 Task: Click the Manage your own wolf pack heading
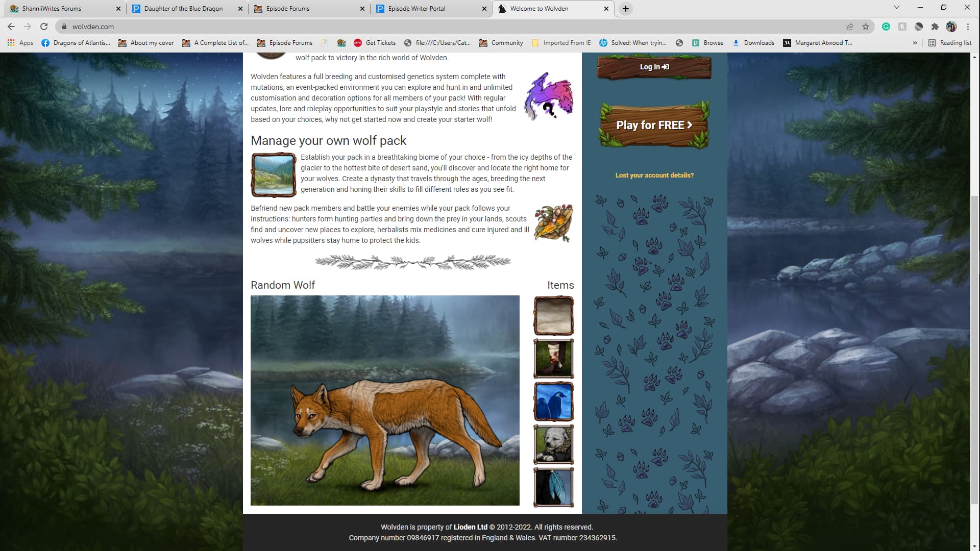[328, 140]
